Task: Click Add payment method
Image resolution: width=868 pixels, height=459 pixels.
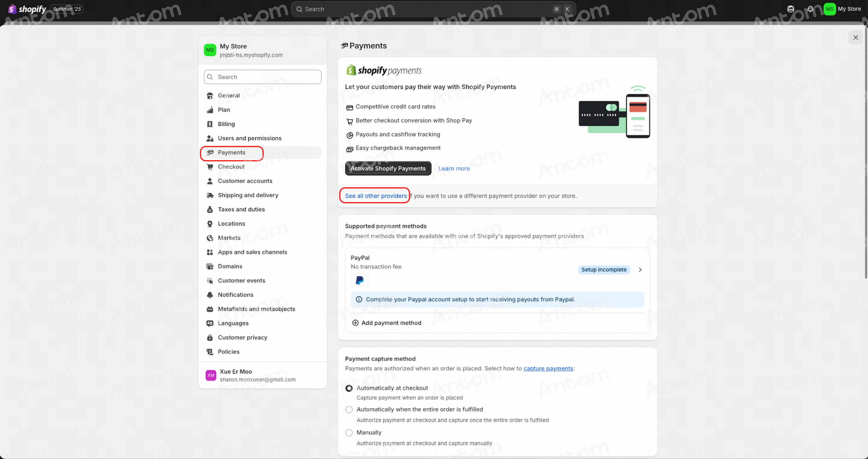Action: point(387,323)
